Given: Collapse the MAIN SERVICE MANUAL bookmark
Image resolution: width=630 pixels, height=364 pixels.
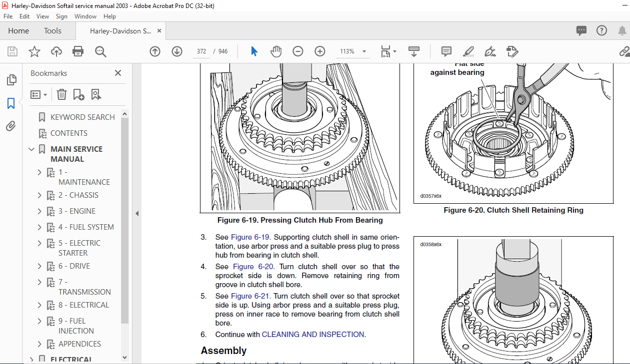Looking at the screenshot, I should [x=31, y=149].
